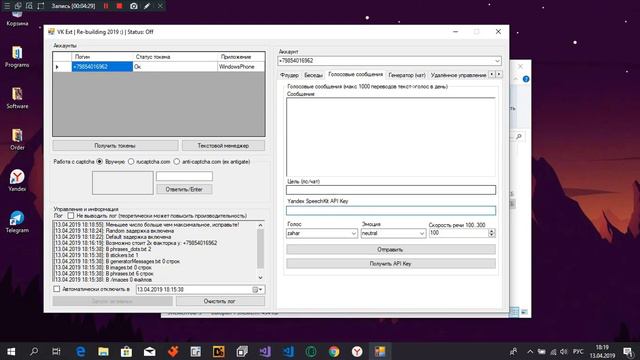Click 'Получить API Key' button
640x360 pixels.
(x=391, y=264)
